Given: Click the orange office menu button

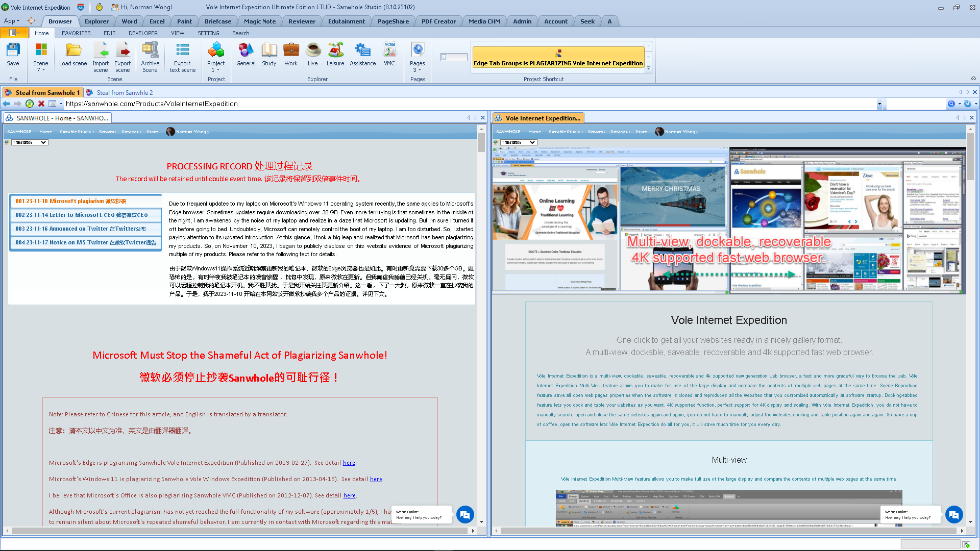Looking at the screenshot, I should tap(14, 33).
